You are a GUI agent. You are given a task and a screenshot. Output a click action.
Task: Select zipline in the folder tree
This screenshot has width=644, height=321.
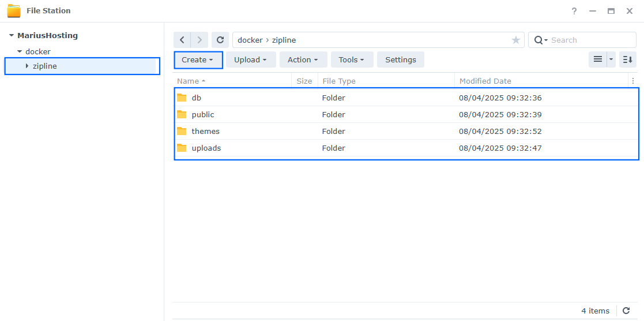45,66
